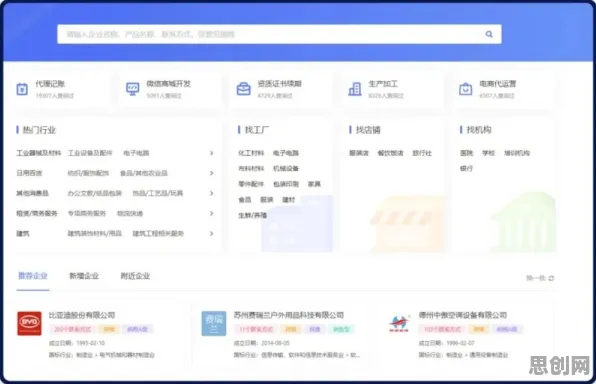
Task: Open the 生产加工 service
Action: click(383, 84)
